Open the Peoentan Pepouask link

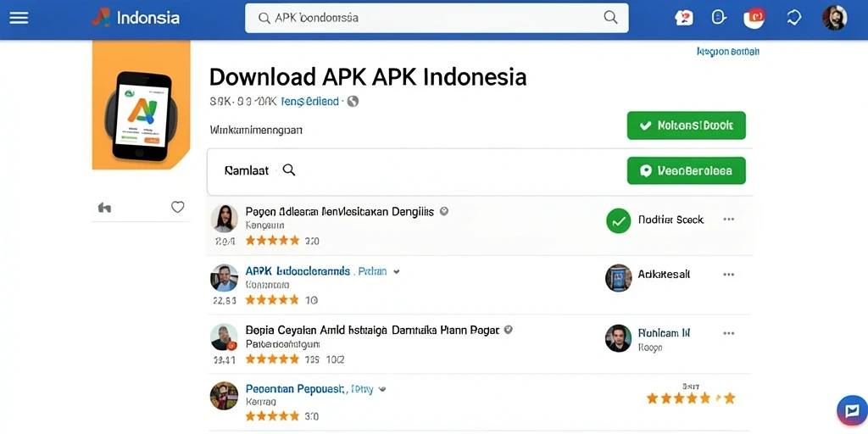[296, 388]
